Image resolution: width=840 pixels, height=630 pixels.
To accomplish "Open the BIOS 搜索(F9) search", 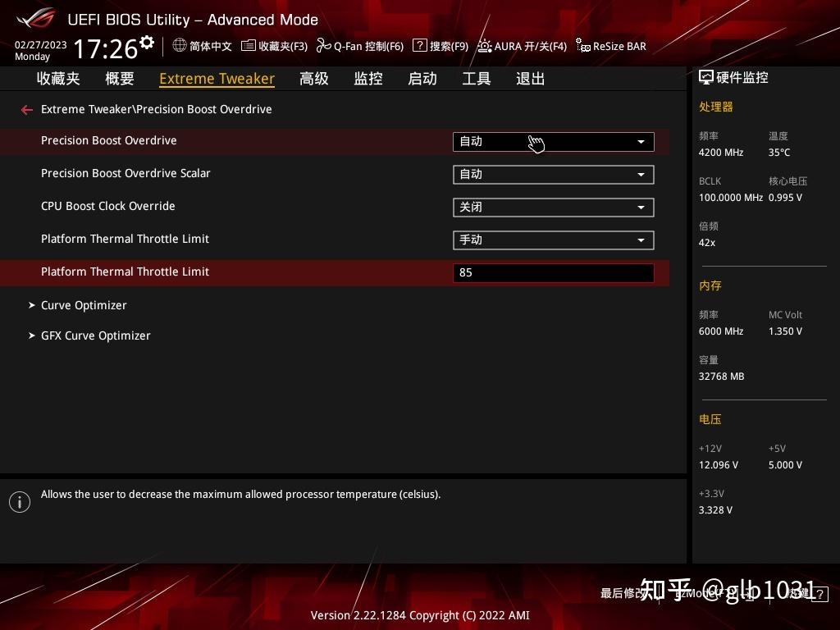I will tap(441, 46).
